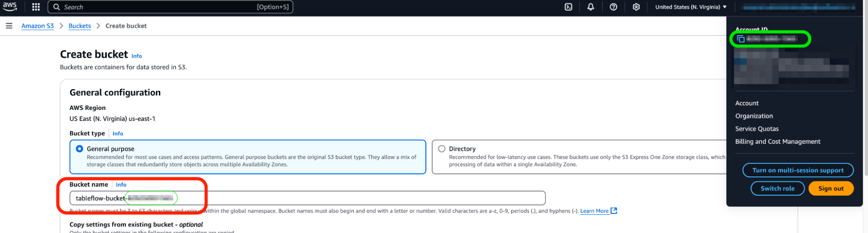Focus the Bucket name input field
The width and height of the screenshot is (868, 233).
(x=307, y=198)
